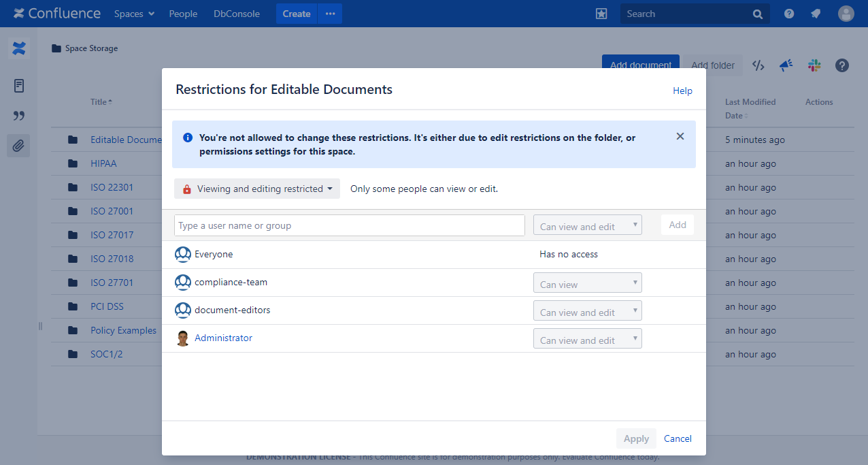The width and height of the screenshot is (868, 465).
Task: Expand compliance-team permission dropdown
Action: coord(587,283)
